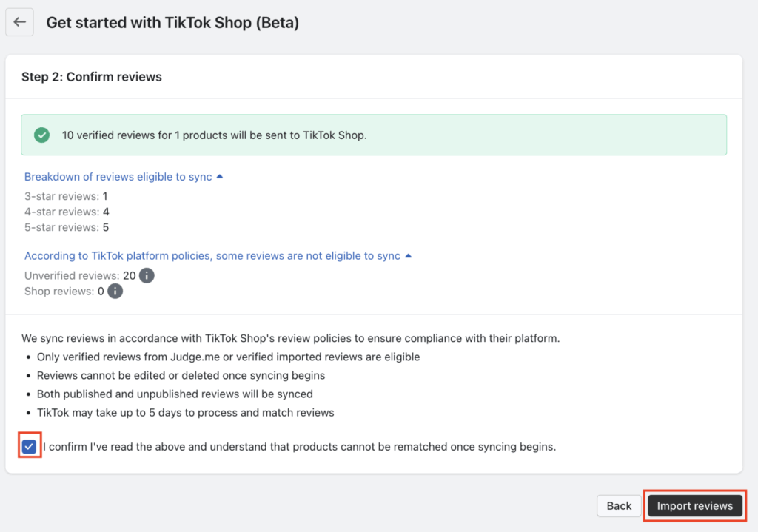Click the back arrow beside the page title
Image resolution: width=758 pixels, height=532 pixels.
[20, 22]
